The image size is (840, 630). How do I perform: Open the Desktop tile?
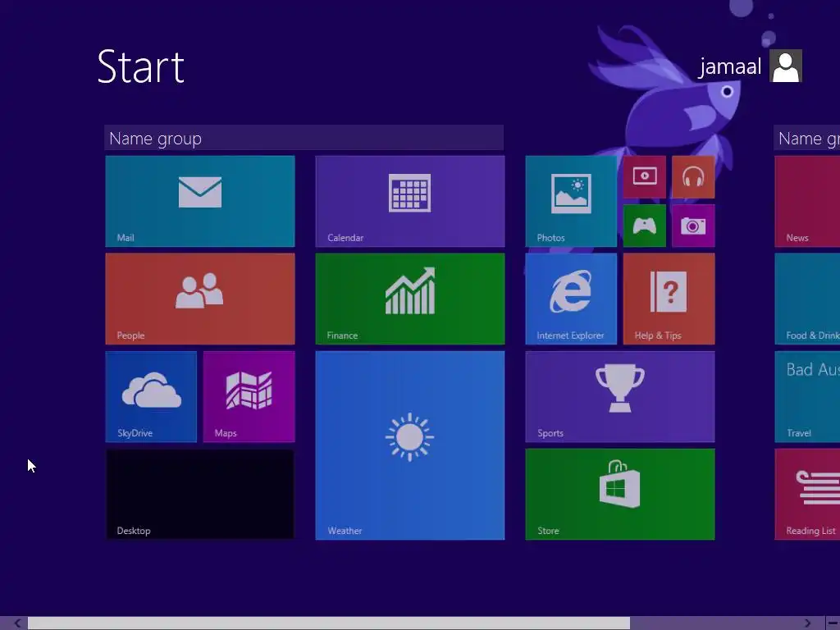point(200,495)
